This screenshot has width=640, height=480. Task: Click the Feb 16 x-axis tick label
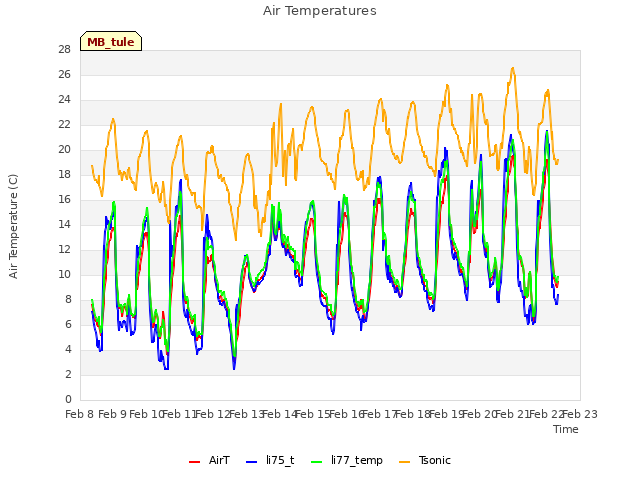[346, 414]
